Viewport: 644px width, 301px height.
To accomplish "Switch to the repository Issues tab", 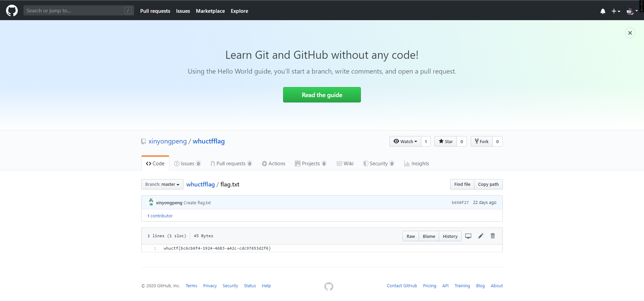I will point(187,164).
